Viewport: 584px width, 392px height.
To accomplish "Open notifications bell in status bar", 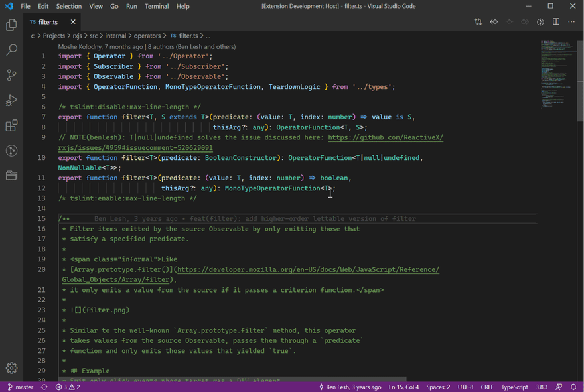I will [x=573, y=387].
